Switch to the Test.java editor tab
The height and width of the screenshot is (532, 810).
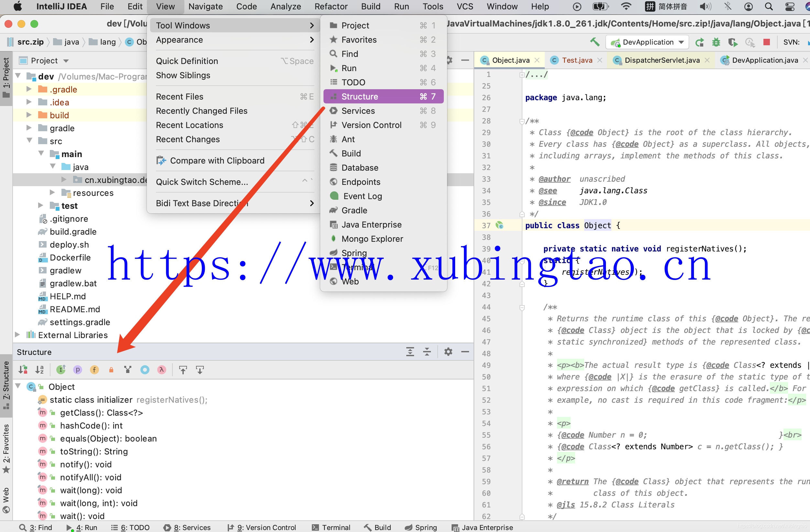click(x=575, y=60)
